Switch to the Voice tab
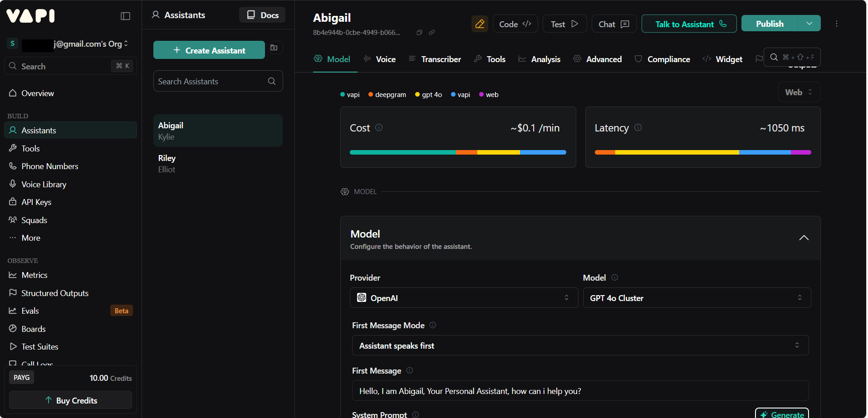Viewport: 868px width, 418px height. point(380,59)
